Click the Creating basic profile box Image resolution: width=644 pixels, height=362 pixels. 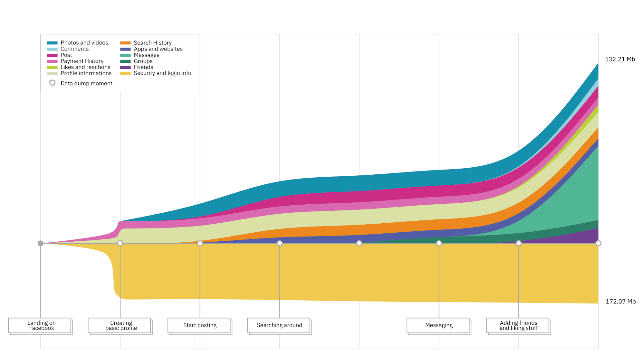tap(120, 326)
